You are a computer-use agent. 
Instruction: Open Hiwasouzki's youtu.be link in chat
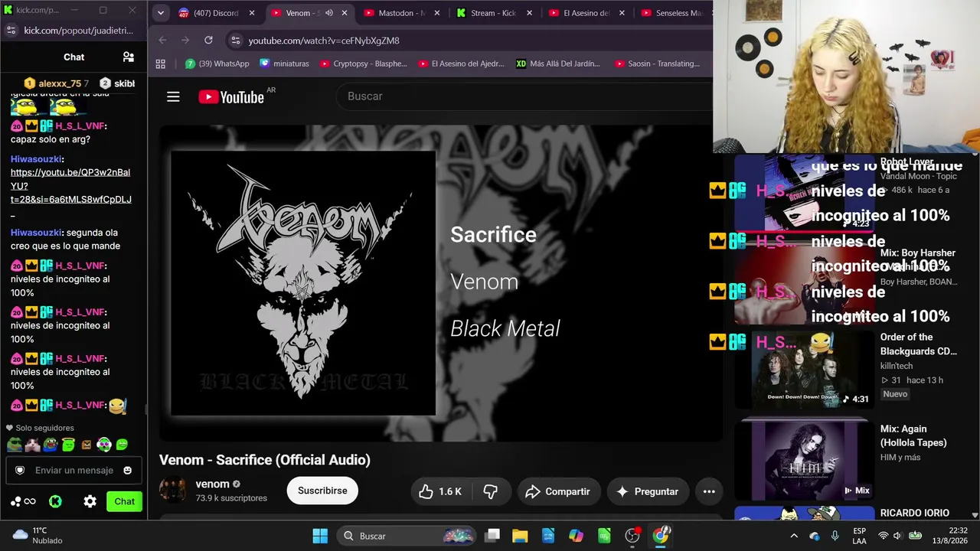[70, 186]
